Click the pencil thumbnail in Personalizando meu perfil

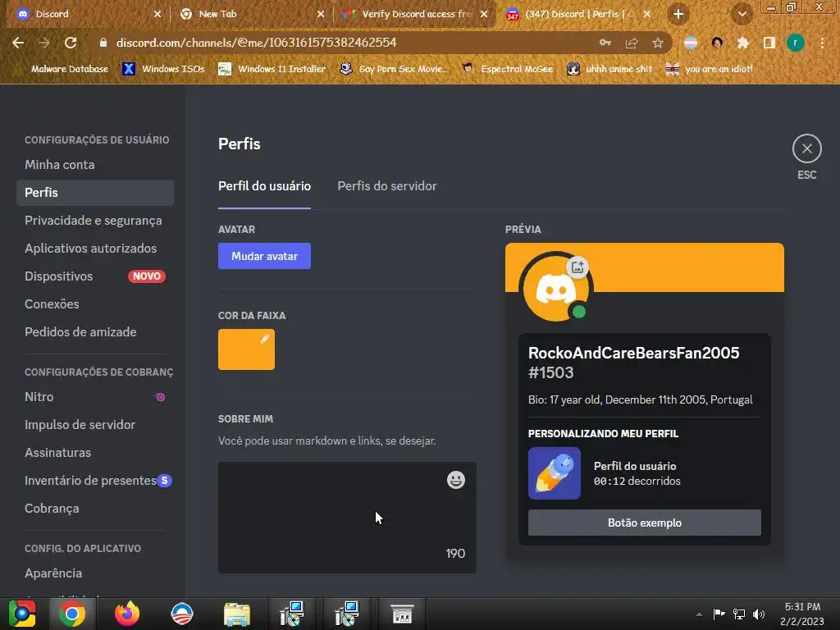(x=555, y=473)
